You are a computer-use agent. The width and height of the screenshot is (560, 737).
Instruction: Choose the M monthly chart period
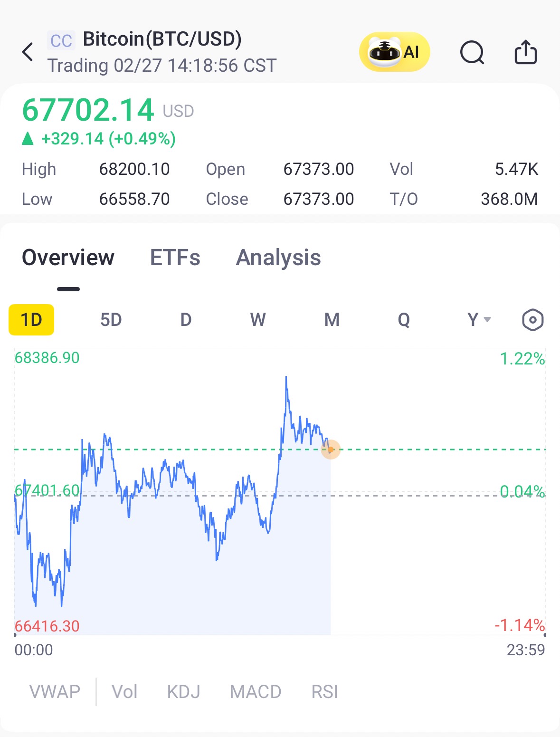(332, 320)
